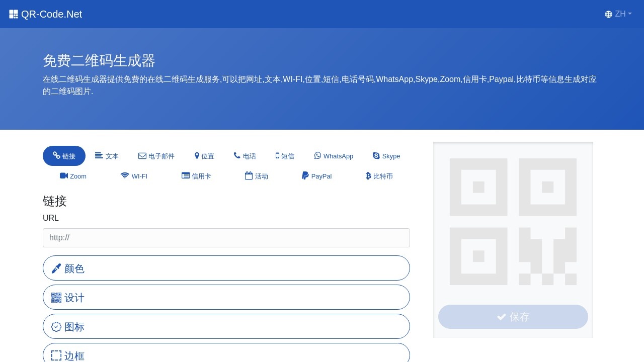The height and width of the screenshot is (362, 644).
Task: Click the QR pattern icon beside 设计
Action: (56, 298)
